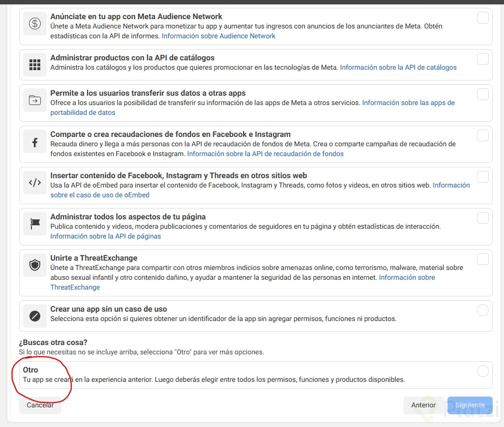Open Información sobre Audience Network link
Screen dimensions: 504x427
tap(218, 36)
